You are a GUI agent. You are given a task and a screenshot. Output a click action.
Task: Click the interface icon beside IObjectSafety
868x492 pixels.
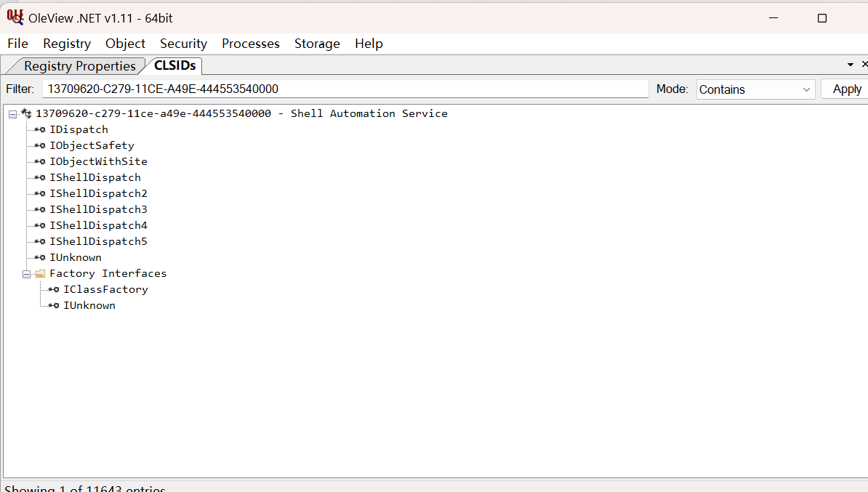click(41, 145)
